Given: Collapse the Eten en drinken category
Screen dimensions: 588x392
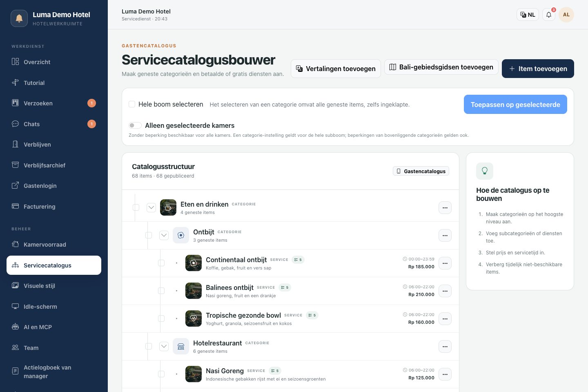Looking at the screenshot, I should (x=151, y=207).
